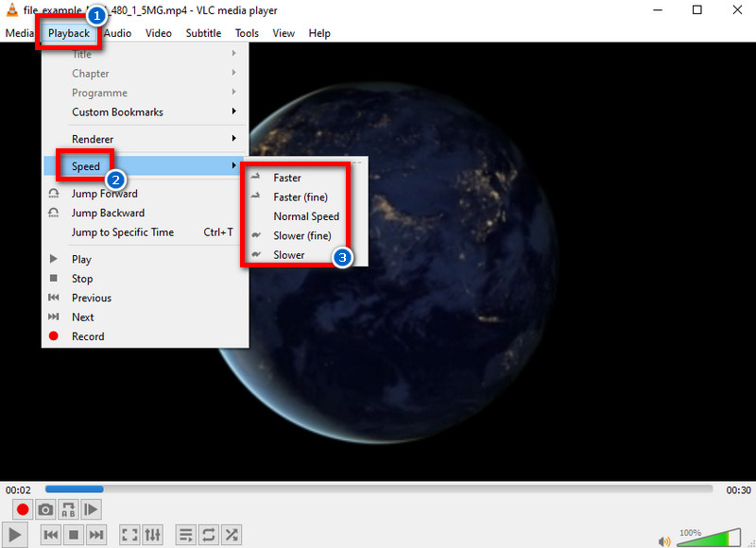Select Jump Forward from the Playback menu

[146, 194]
